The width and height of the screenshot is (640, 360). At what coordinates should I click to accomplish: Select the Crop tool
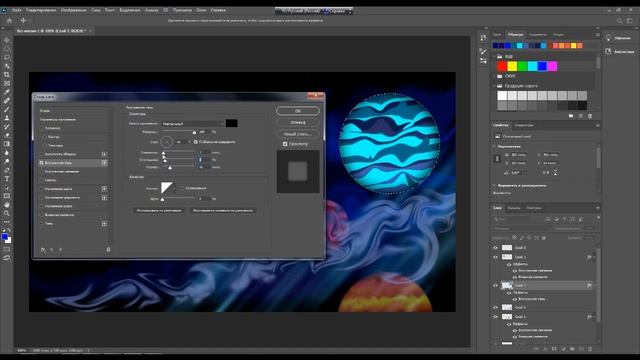click(x=7, y=75)
